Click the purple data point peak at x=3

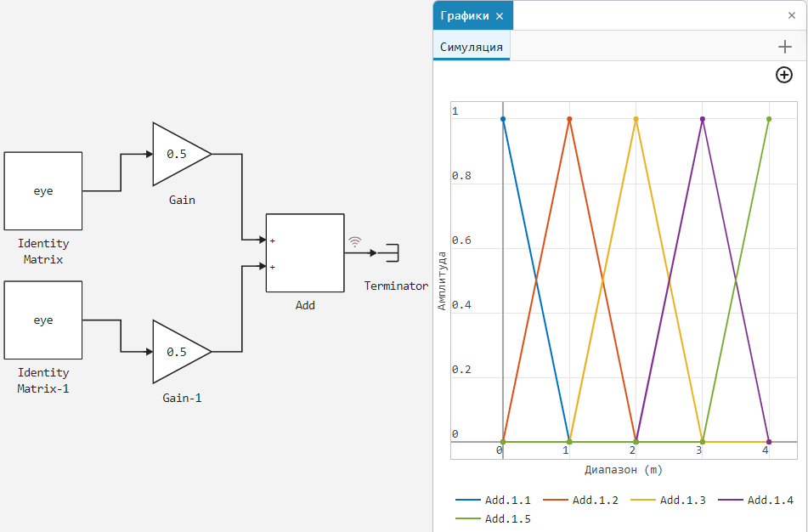(703, 119)
